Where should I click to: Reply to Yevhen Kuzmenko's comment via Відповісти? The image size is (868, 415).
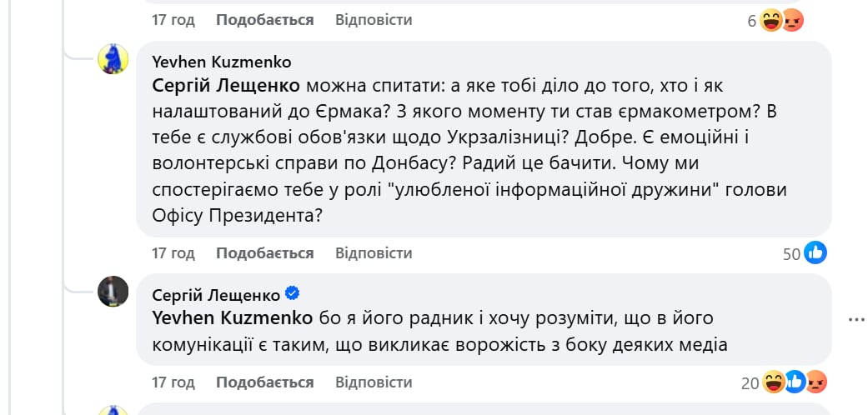click(374, 252)
